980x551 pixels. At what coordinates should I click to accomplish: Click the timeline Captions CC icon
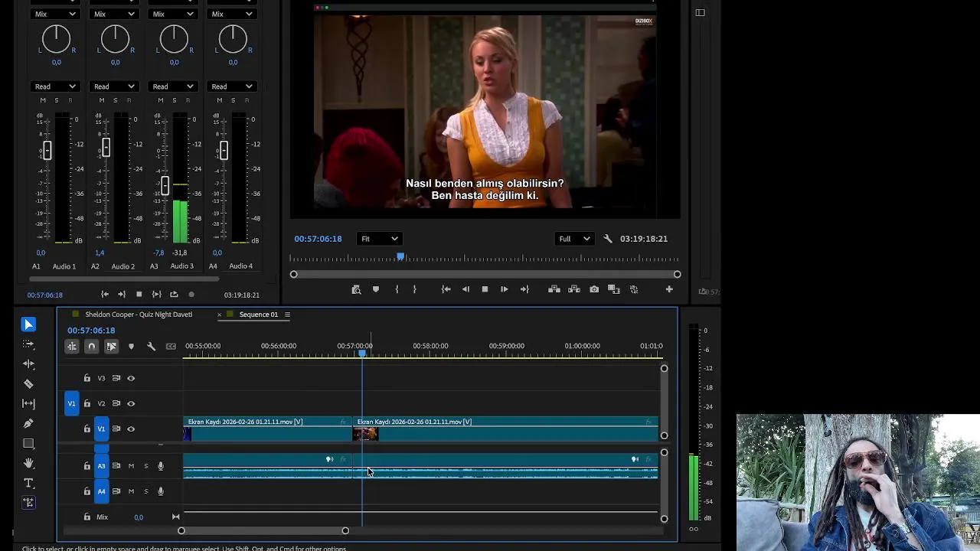click(171, 347)
